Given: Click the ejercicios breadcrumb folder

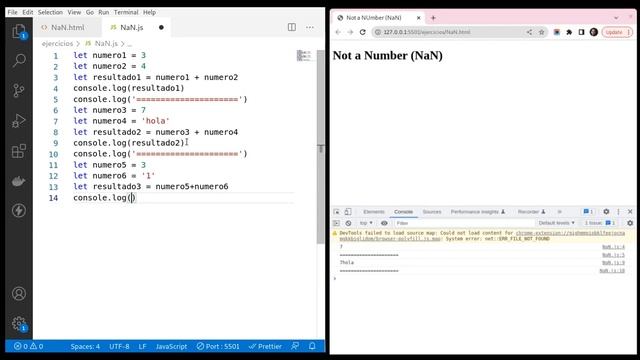Looking at the screenshot, I should click(57, 43).
